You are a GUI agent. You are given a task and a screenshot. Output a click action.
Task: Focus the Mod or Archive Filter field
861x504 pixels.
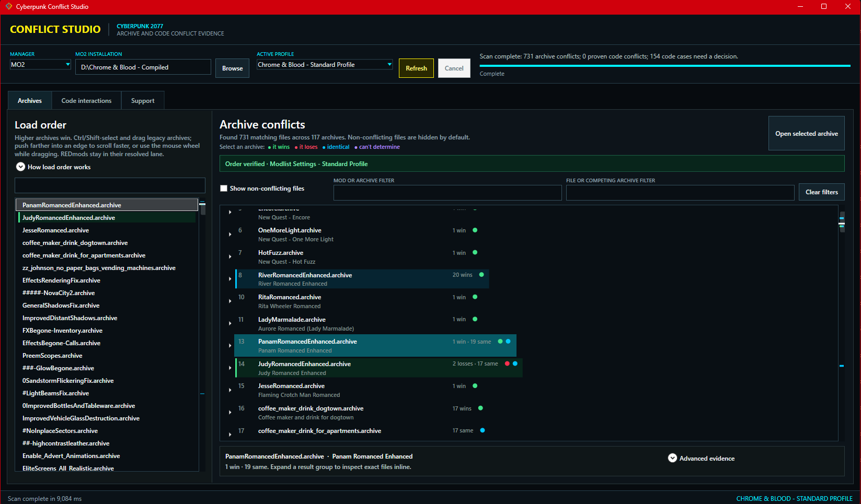447,192
